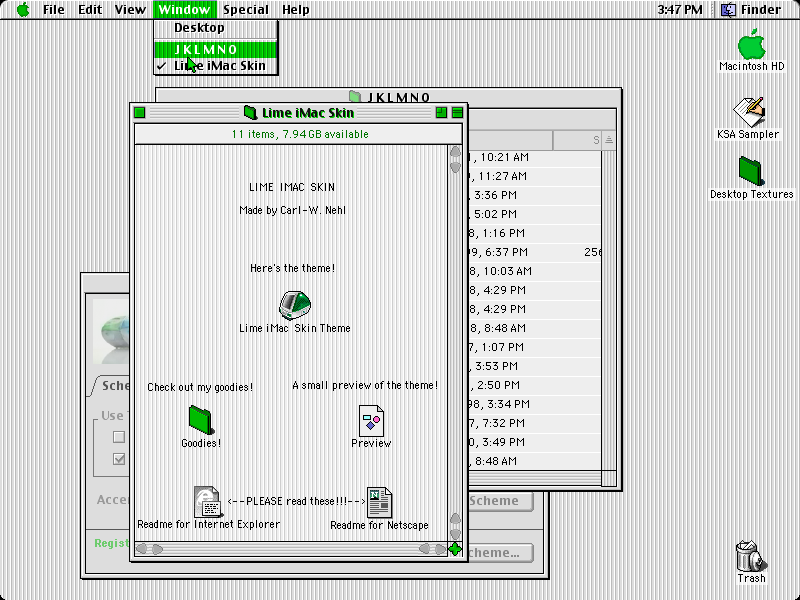Select the row dated 3:34 PM

click(x=534, y=405)
